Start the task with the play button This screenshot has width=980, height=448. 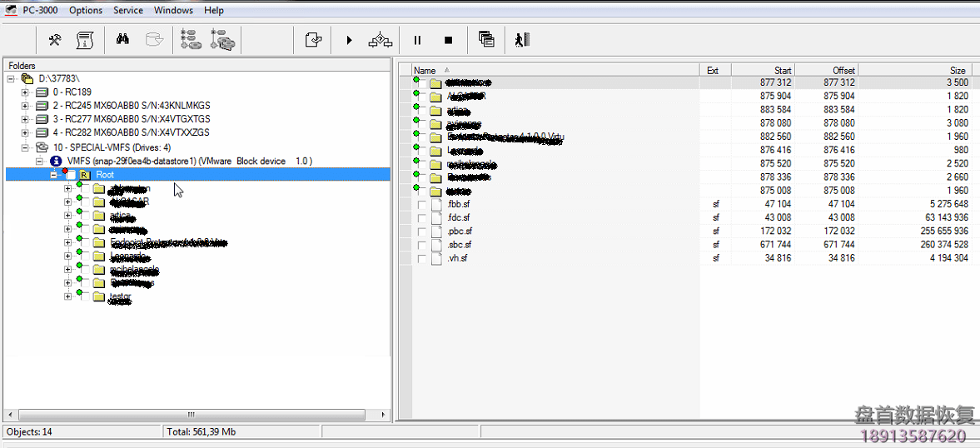[x=349, y=40]
